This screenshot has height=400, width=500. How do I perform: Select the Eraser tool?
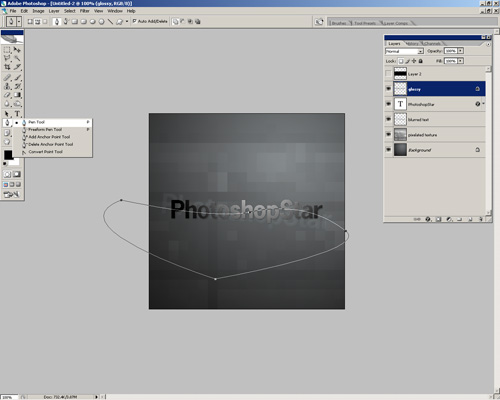7,95
